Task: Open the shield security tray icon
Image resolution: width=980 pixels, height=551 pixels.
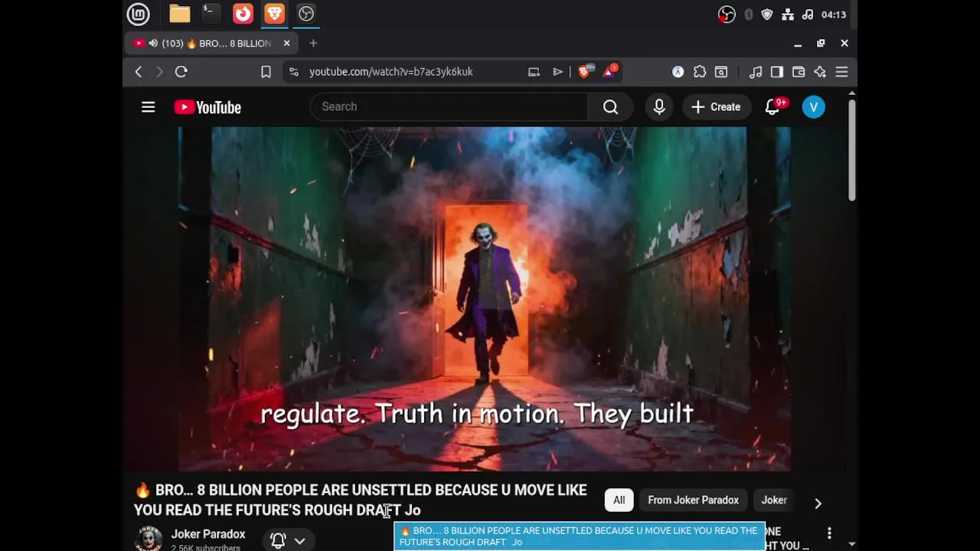Action: [767, 15]
